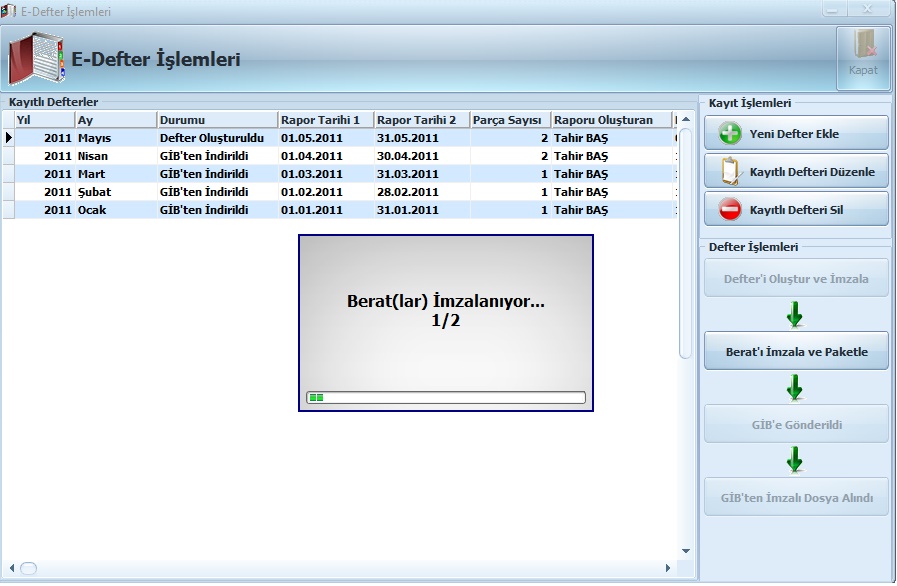
Task: Click the signing progress bar
Action: pos(446,397)
